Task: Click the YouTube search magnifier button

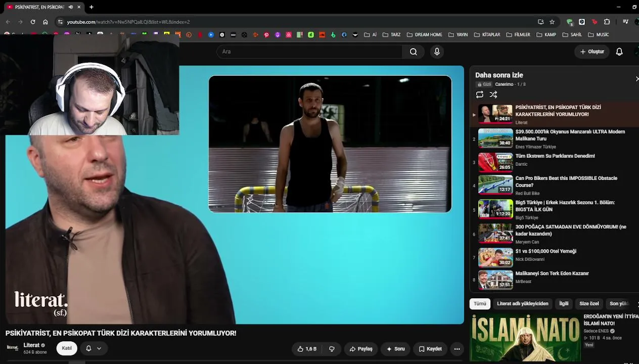Action: [413, 52]
